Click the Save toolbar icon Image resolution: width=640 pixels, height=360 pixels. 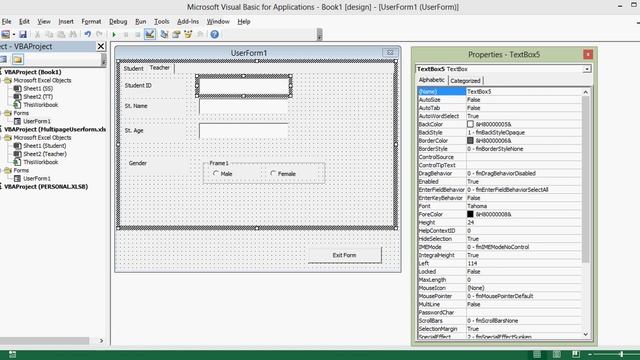[x=23, y=34]
